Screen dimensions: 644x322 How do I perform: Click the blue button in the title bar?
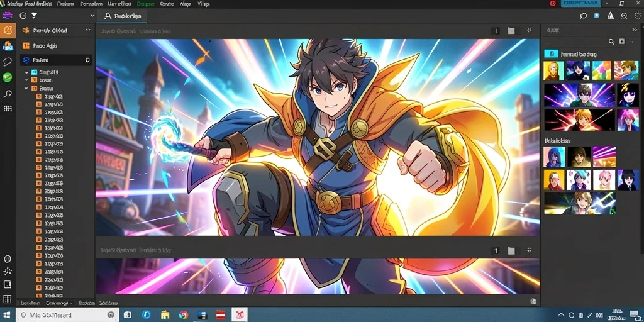(580, 3)
